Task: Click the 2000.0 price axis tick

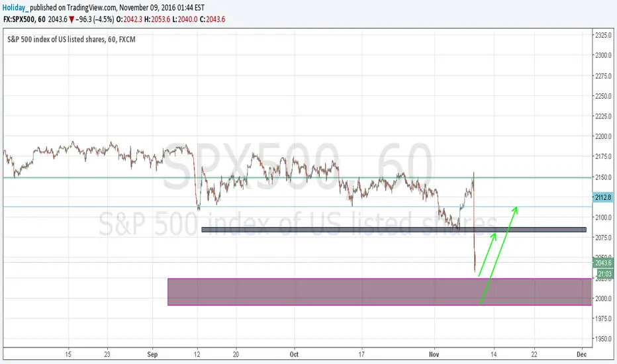Action: [x=603, y=298]
